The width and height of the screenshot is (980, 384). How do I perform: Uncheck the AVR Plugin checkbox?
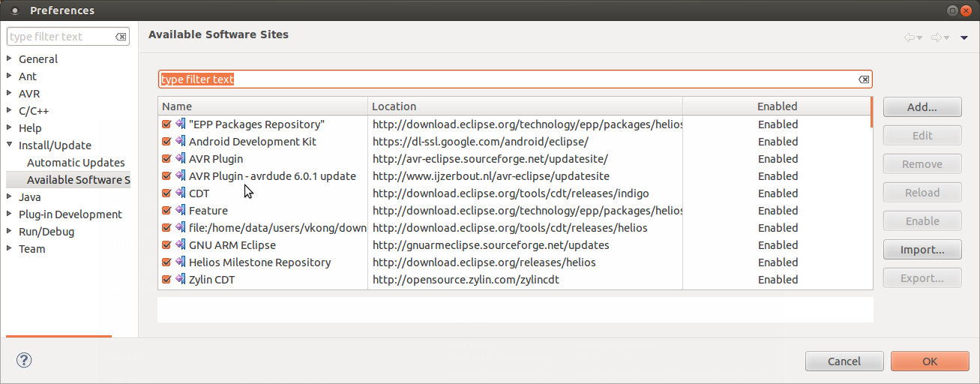tap(166, 159)
